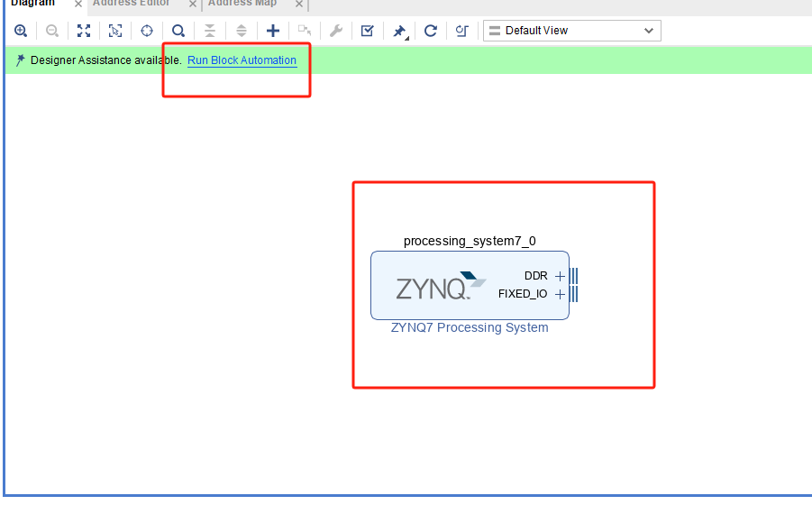Switch to the Address Editor tab
The height and width of the screenshot is (505, 812).
pos(131,3)
